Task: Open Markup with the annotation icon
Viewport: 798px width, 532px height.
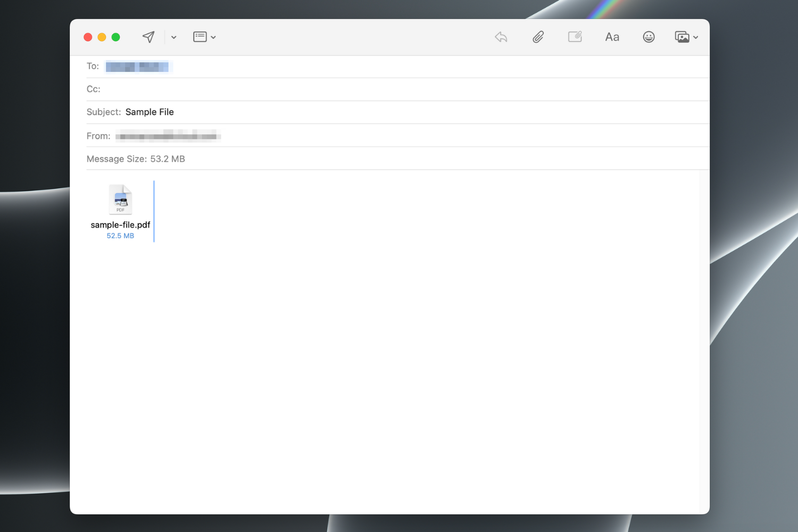Action: click(x=575, y=37)
